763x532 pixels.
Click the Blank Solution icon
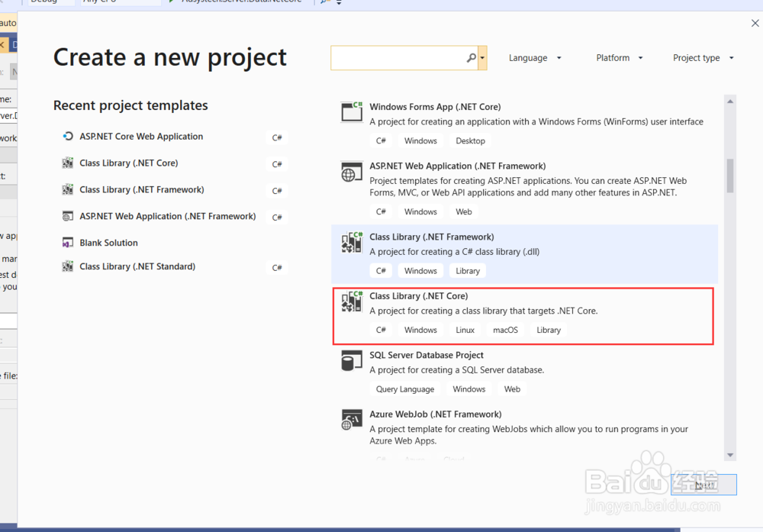click(x=68, y=243)
